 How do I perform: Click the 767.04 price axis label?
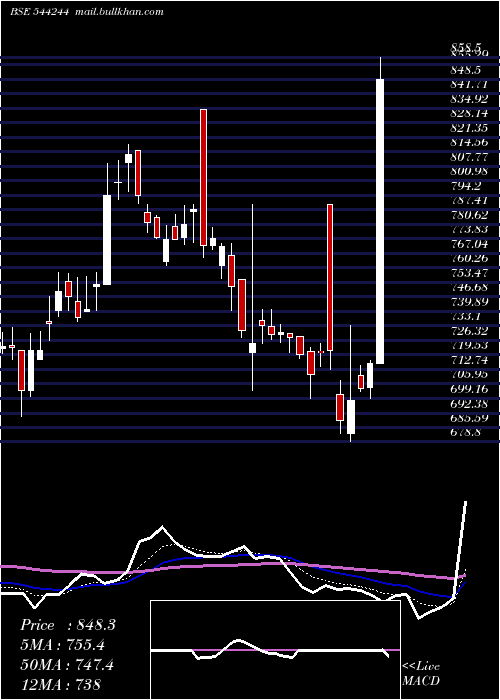[469, 244]
